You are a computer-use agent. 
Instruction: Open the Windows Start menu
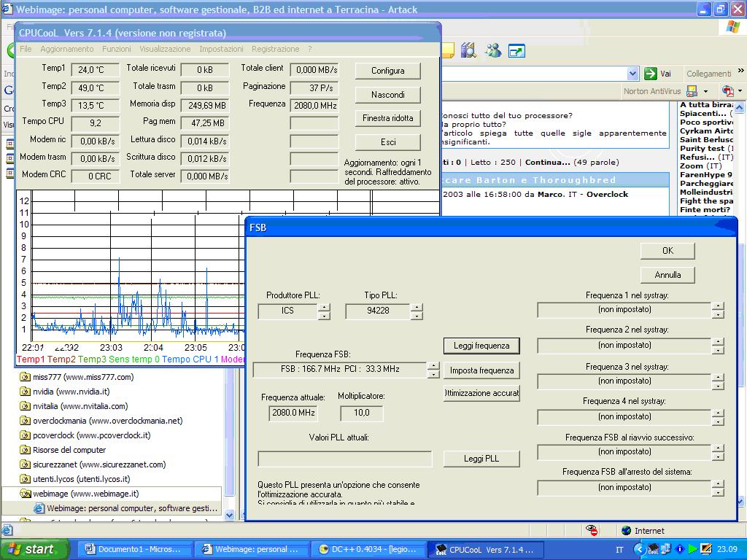click(x=34, y=549)
